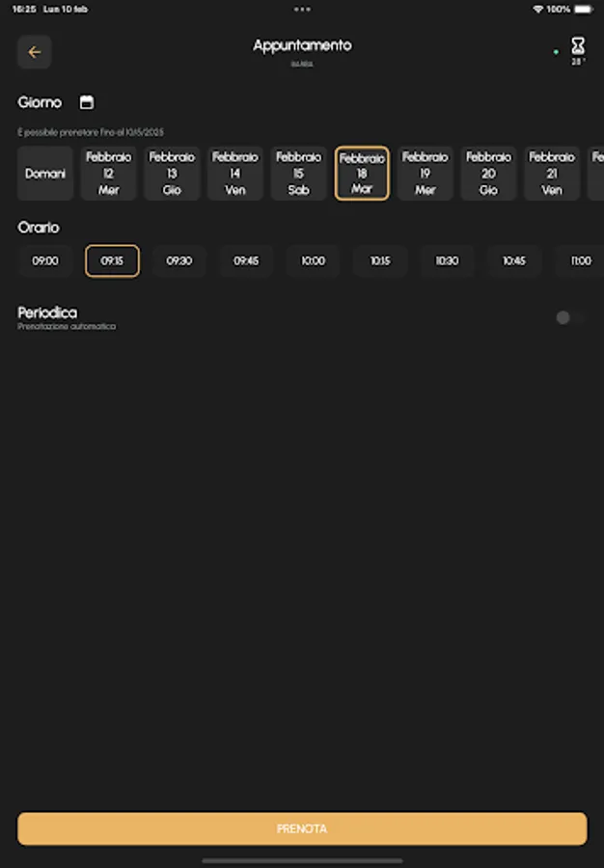Pick Febbraio 13 Gio date
The image size is (604, 868).
click(172, 174)
